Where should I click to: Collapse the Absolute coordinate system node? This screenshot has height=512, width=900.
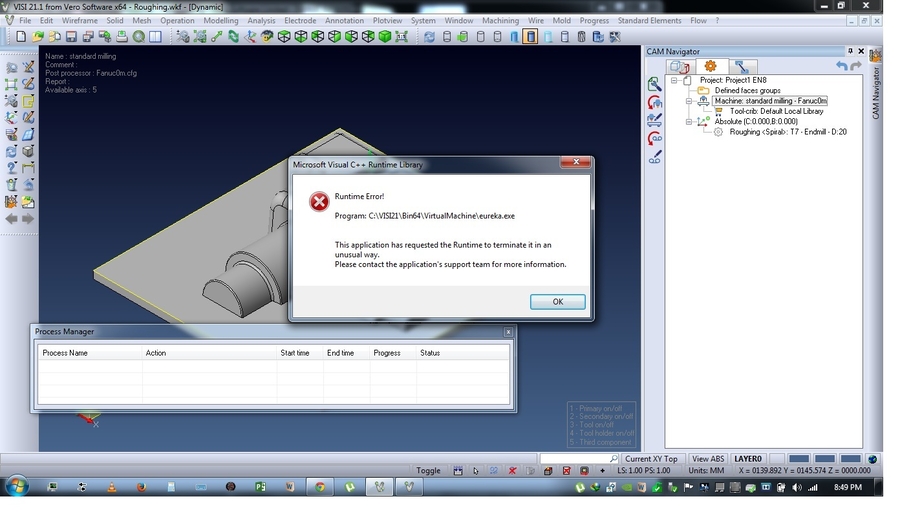(x=688, y=122)
